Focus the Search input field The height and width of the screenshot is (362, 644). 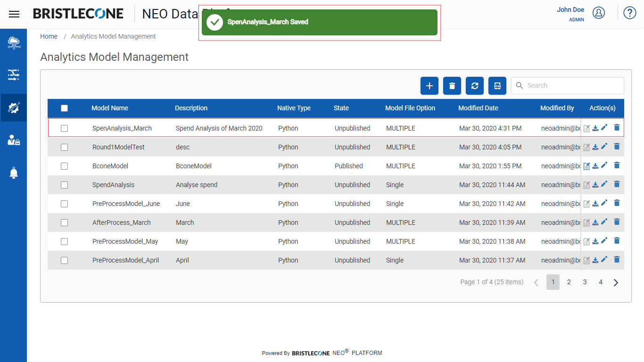[568, 86]
